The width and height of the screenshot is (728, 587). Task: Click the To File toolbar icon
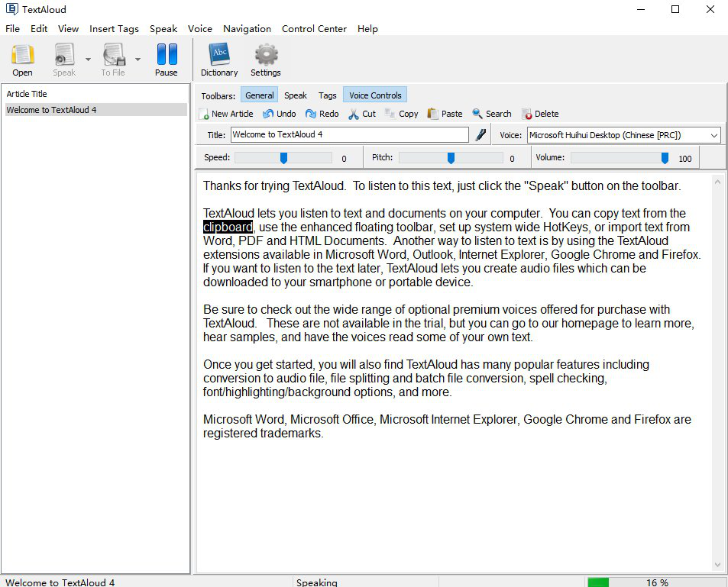[x=113, y=60]
